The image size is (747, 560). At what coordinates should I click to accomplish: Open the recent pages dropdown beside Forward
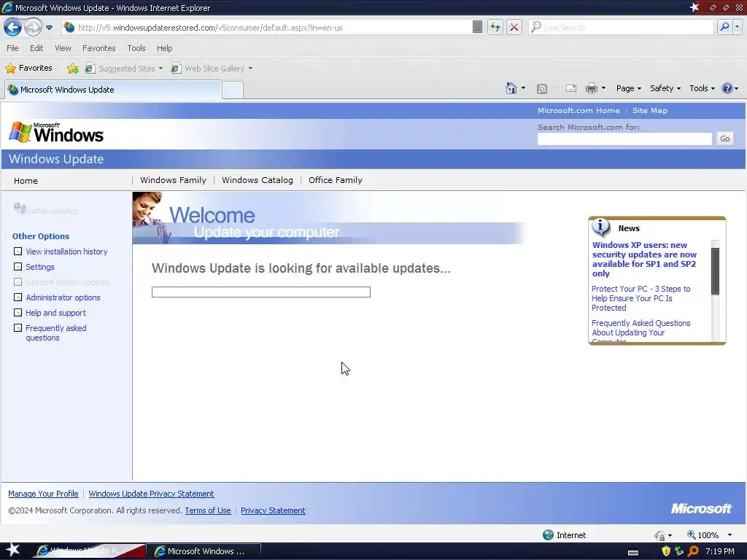pos(49,28)
